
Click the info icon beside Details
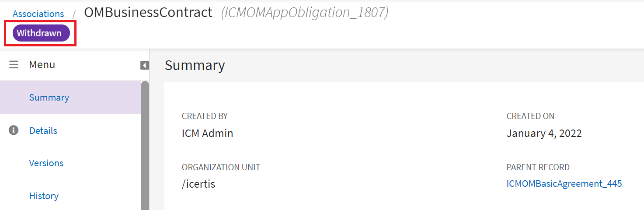click(14, 130)
